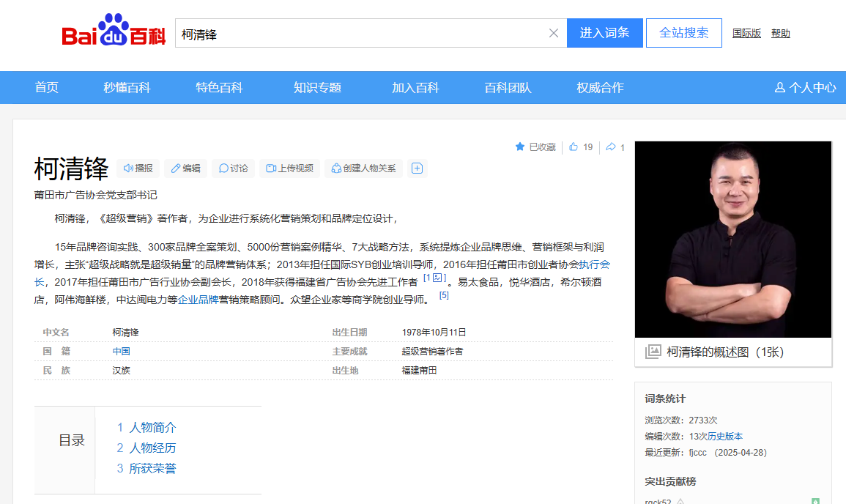Click the 进入词条 button
846x504 pixels.
(x=604, y=32)
